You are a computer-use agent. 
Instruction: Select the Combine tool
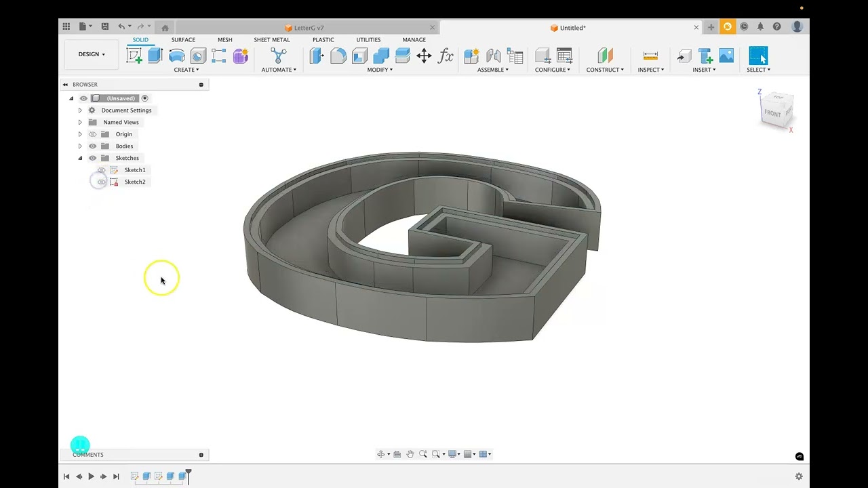point(381,56)
